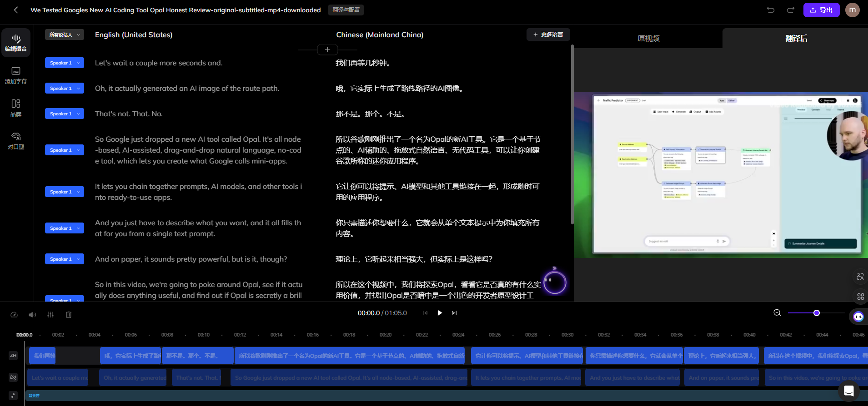Edit text "That's not. That. No."
Viewport: 868px width, 406px height.
point(129,114)
